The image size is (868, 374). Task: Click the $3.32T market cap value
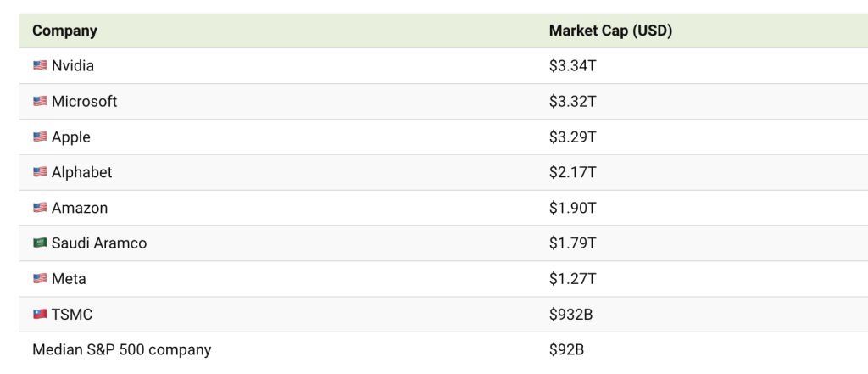click(573, 102)
